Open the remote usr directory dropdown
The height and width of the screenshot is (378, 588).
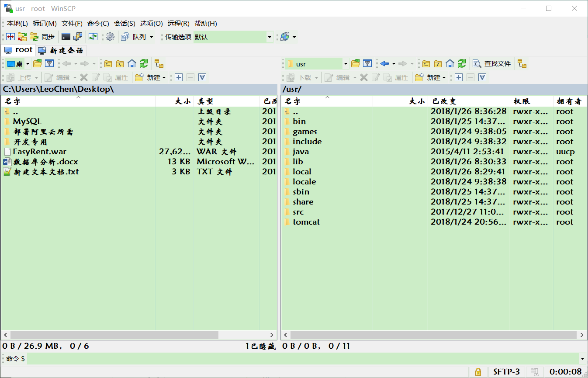click(x=317, y=64)
